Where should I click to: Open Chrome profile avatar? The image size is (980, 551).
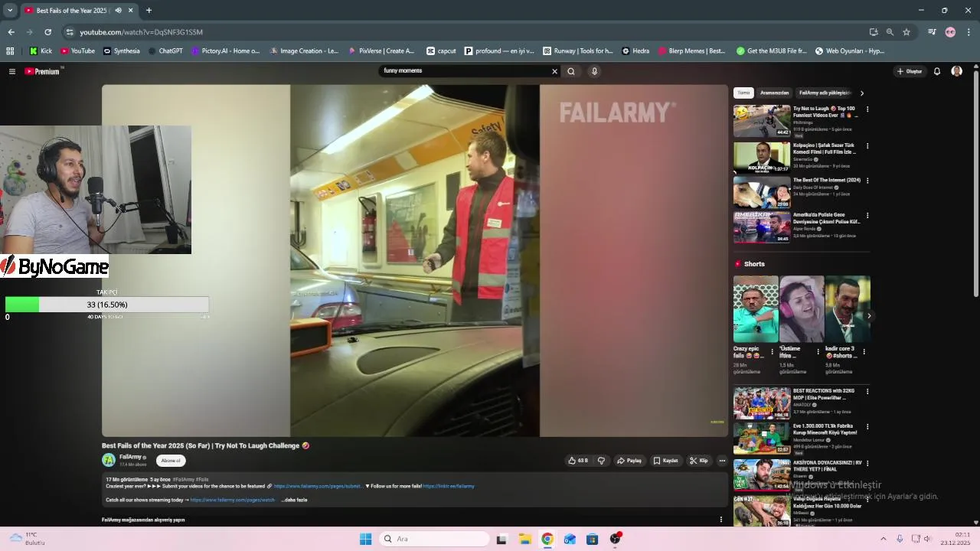click(x=951, y=32)
